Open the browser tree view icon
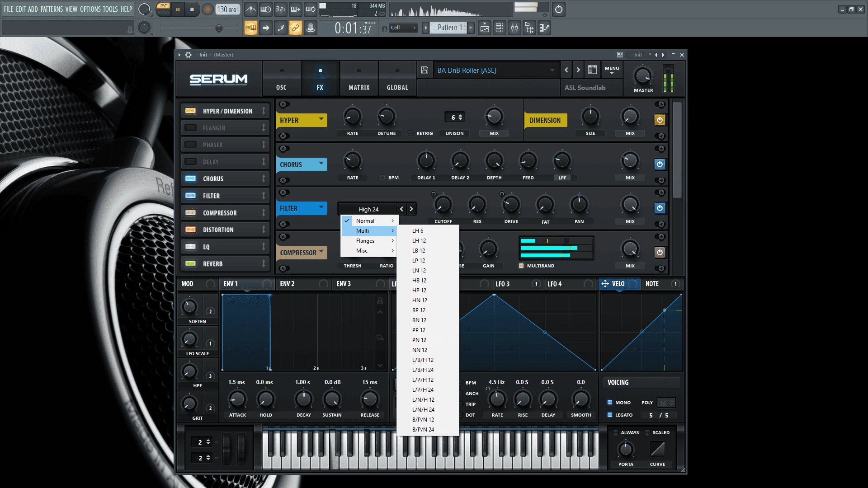This screenshot has width=868, height=488. [x=529, y=28]
